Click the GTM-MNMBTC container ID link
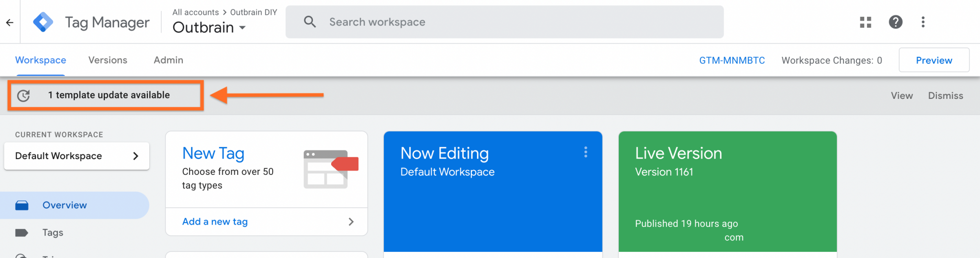 [732, 61]
